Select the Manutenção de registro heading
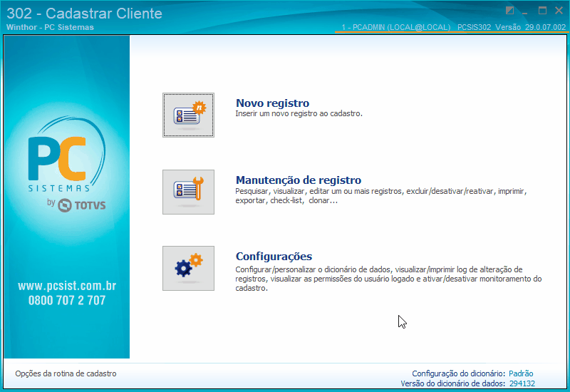Screen dimensions: 570x392 pyautogui.click(x=299, y=180)
